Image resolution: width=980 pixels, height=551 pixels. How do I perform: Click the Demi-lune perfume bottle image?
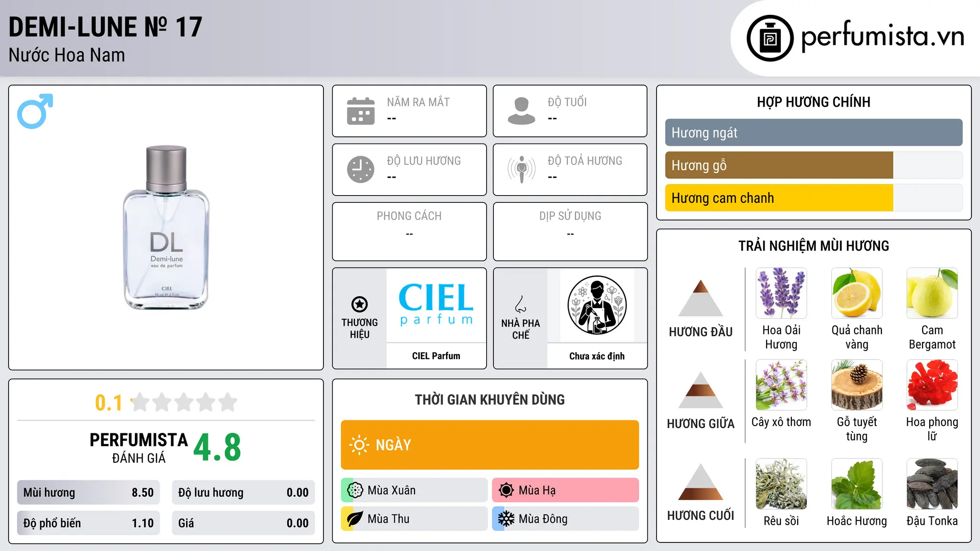166,228
